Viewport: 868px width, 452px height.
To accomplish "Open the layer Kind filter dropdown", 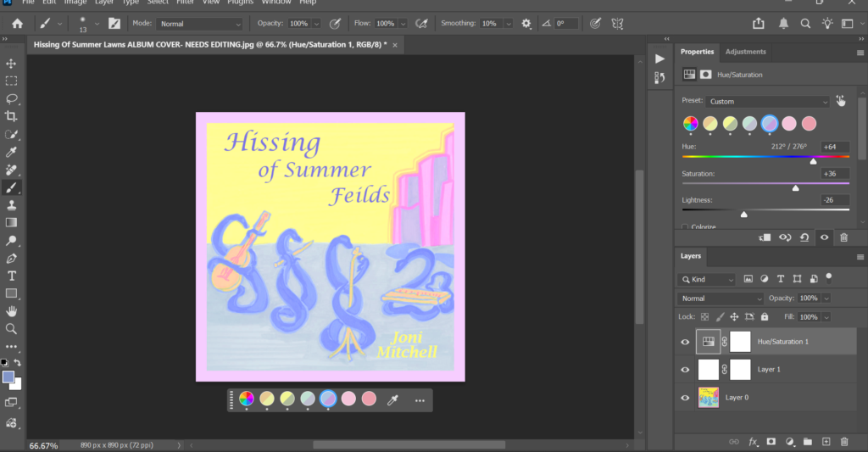I will 706,279.
